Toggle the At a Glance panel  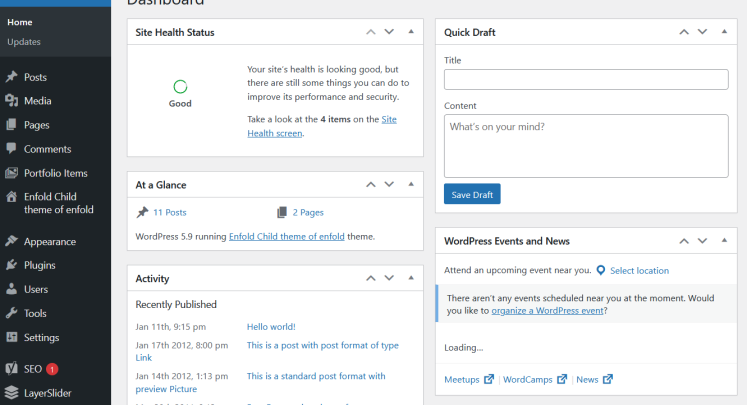point(410,185)
